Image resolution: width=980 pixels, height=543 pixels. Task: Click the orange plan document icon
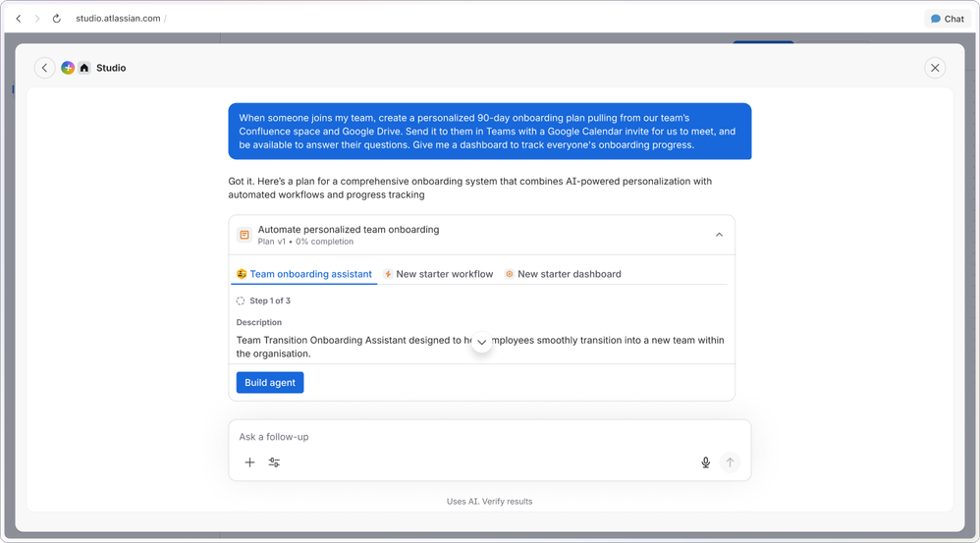coord(245,235)
